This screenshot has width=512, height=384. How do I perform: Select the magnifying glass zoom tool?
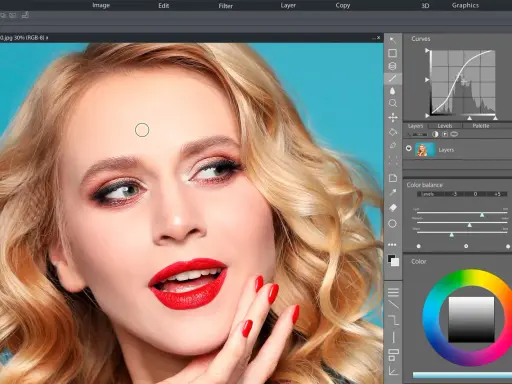point(393,103)
